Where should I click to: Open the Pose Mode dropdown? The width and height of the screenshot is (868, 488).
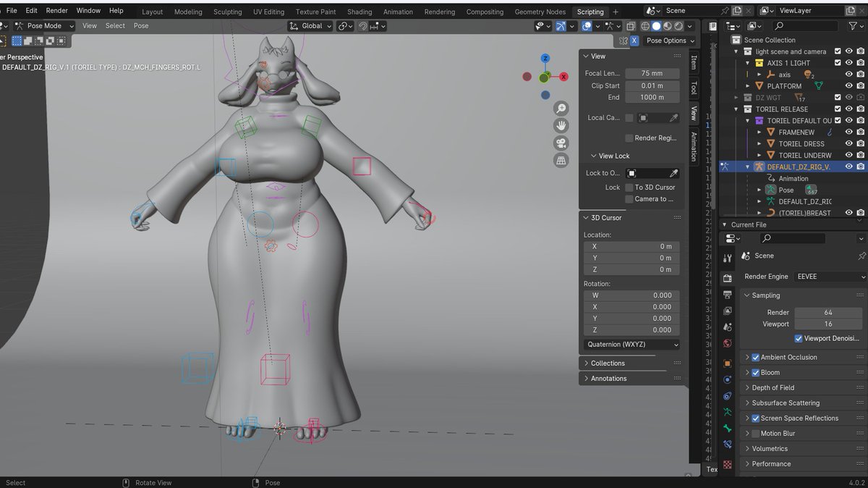pos(43,25)
